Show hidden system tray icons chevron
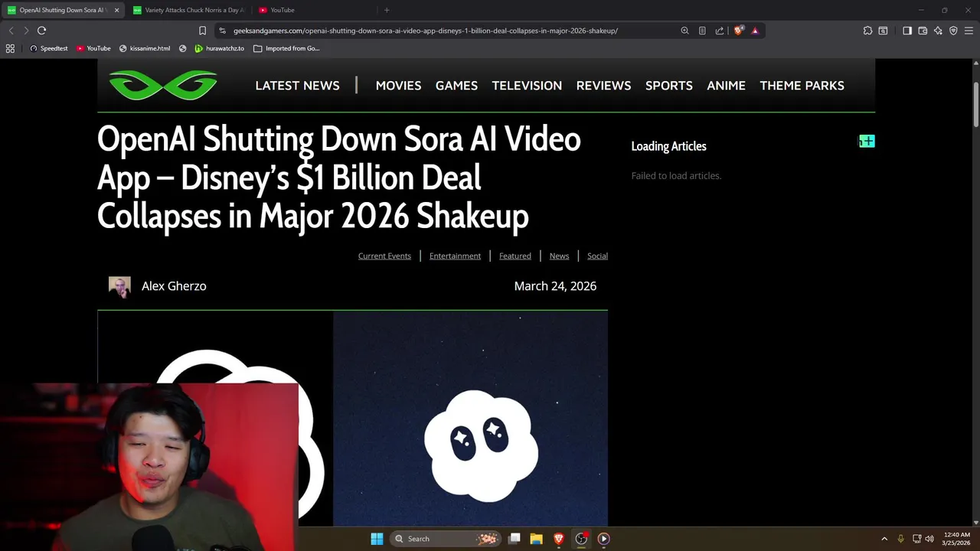Image resolution: width=980 pixels, height=551 pixels. click(884, 539)
